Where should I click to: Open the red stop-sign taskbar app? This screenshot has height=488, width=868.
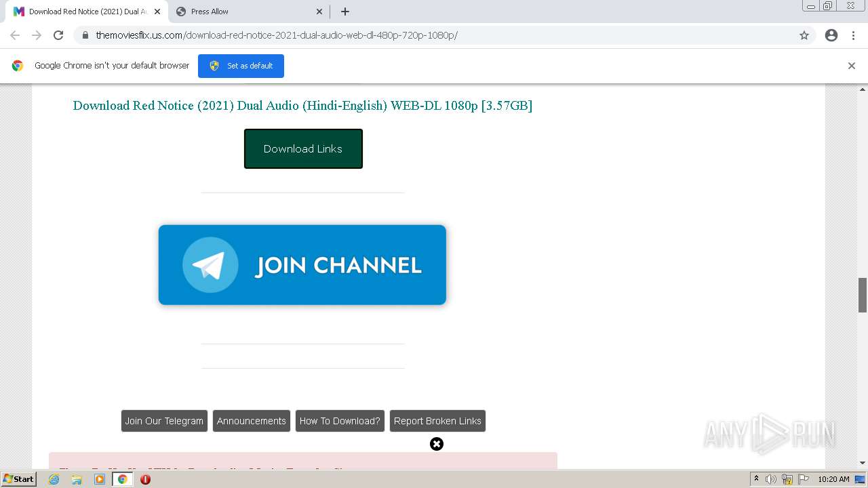145,479
